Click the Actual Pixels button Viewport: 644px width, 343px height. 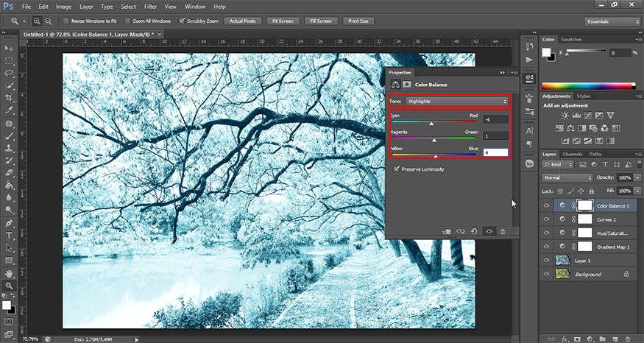point(242,21)
